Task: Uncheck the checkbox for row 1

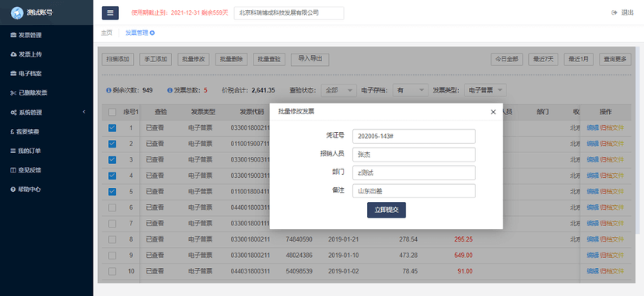Action: pos(112,128)
